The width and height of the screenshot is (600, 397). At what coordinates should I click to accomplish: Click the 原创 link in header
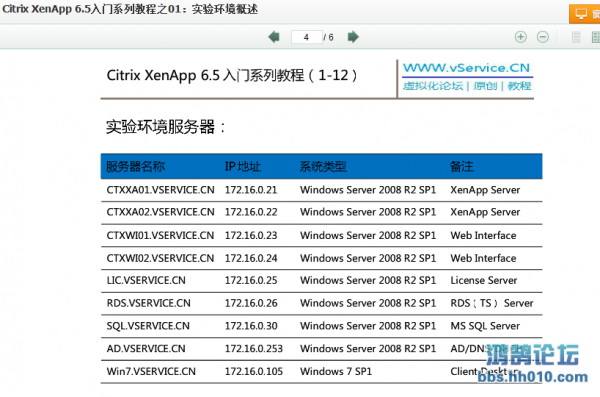coord(485,86)
